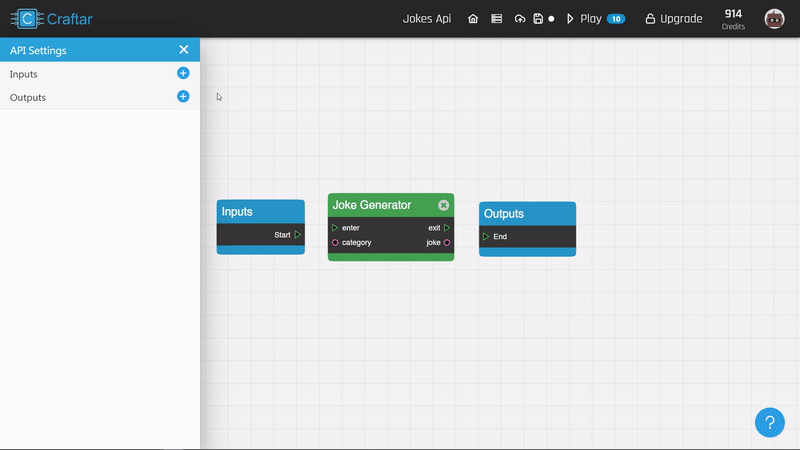Open the list view icon beside home
Image resolution: width=800 pixels, height=450 pixels.
point(496,19)
